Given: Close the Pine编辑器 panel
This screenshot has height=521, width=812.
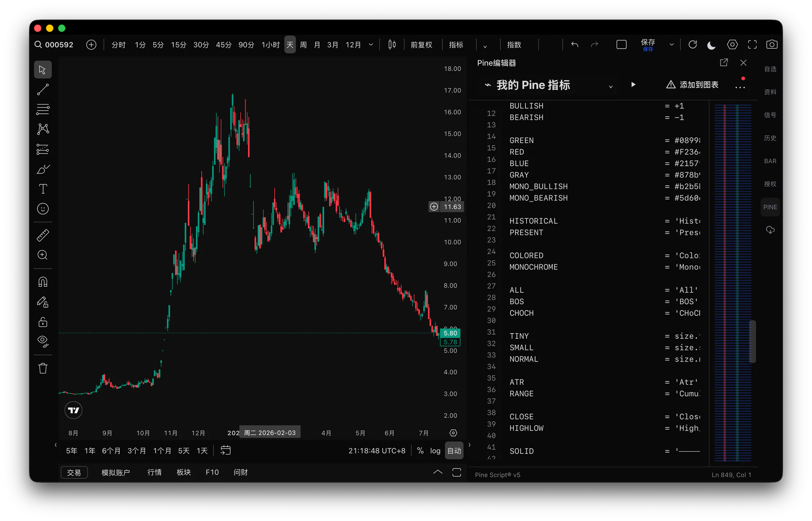Looking at the screenshot, I should [743, 63].
